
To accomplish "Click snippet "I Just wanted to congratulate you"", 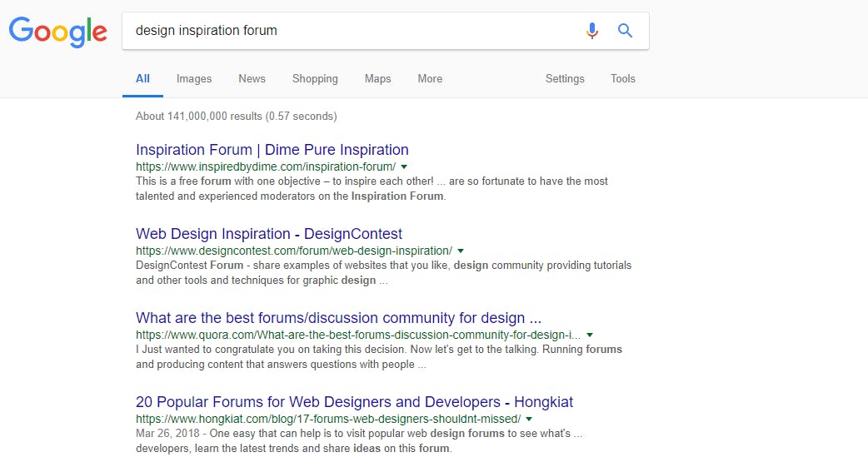I will (x=379, y=357).
